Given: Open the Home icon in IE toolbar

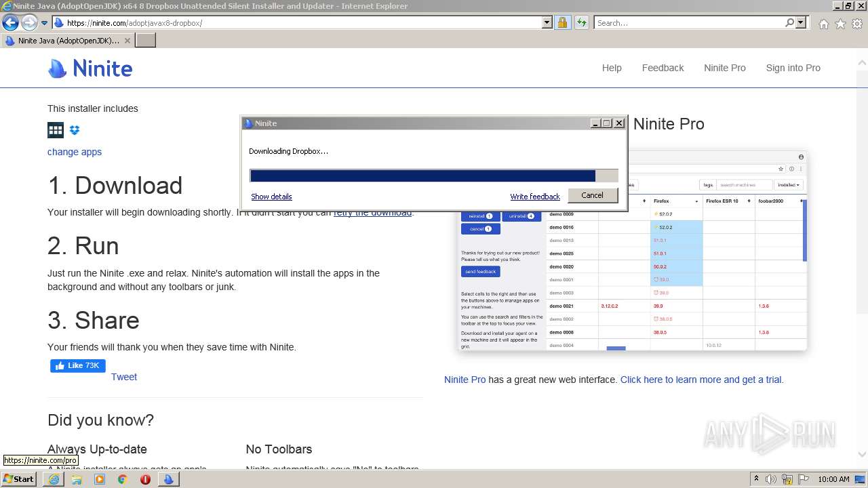Looking at the screenshot, I should point(823,24).
